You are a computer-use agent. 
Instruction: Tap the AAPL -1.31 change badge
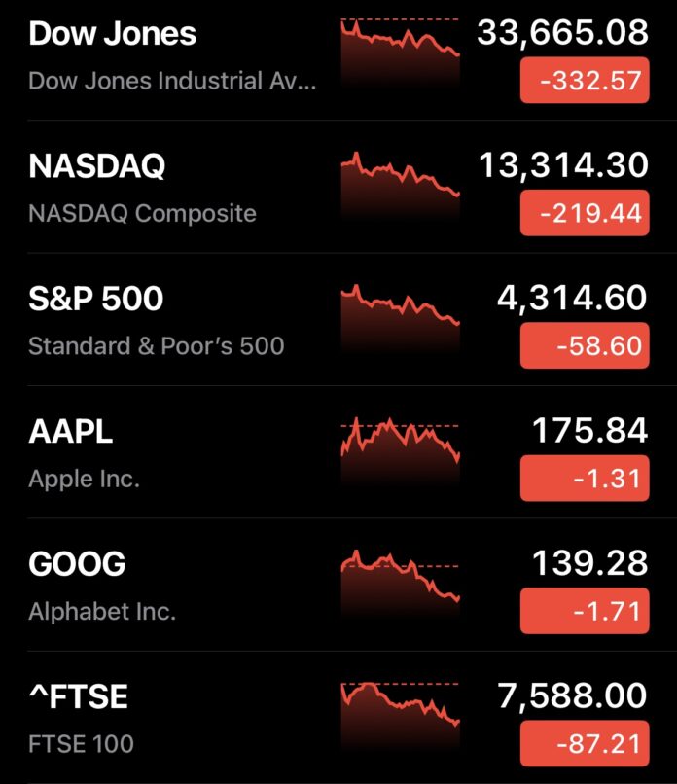pos(585,479)
